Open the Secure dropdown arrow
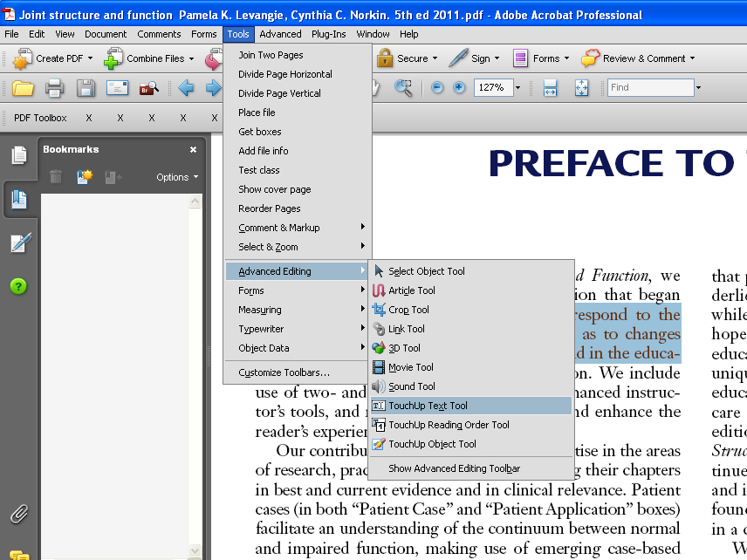747x560 pixels. [435, 58]
